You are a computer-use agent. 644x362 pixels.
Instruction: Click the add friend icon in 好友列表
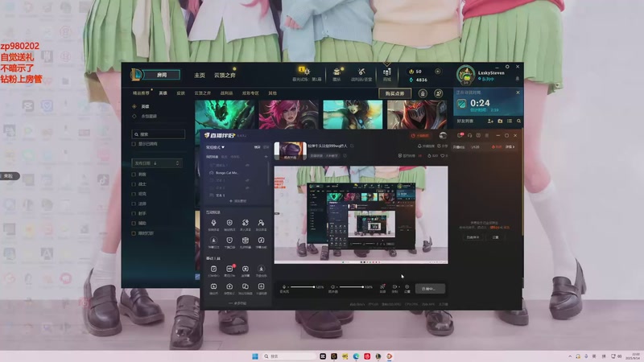490,121
